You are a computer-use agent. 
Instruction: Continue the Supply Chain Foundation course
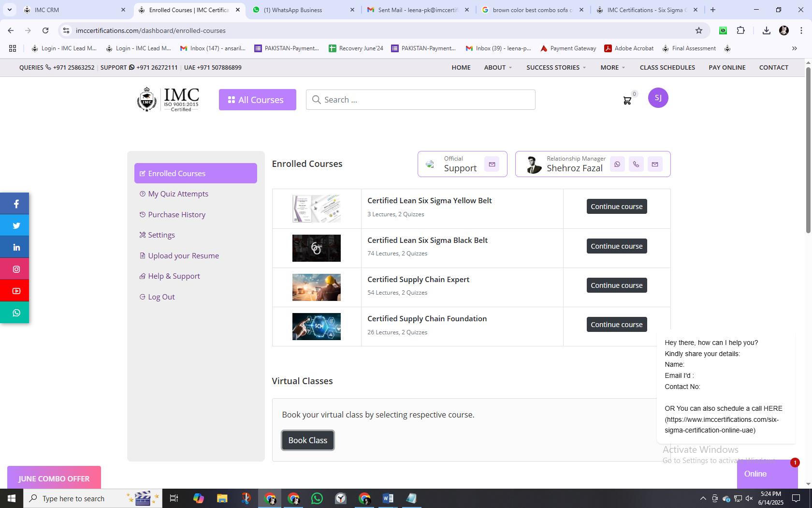[x=617, y=325]
